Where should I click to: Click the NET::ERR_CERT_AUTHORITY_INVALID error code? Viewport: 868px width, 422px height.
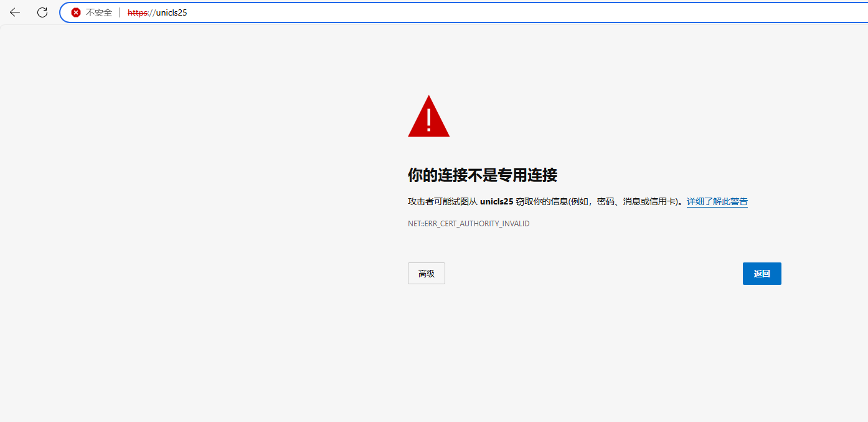[x=468, y=223]
